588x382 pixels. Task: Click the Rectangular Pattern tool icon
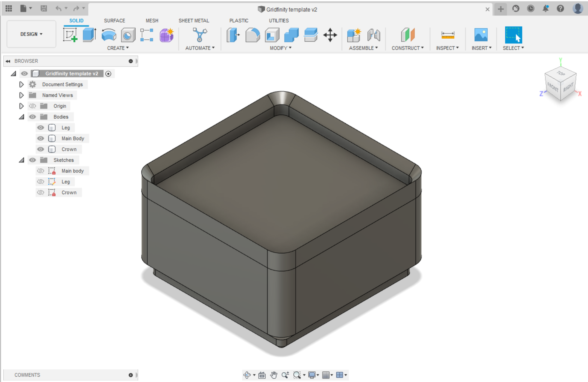point(147,36)
